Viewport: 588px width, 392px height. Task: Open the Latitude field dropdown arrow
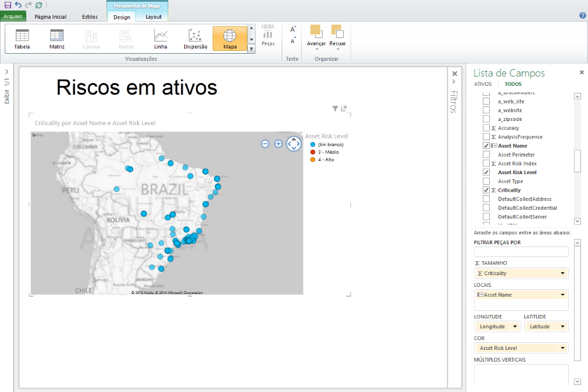[562, 327]
